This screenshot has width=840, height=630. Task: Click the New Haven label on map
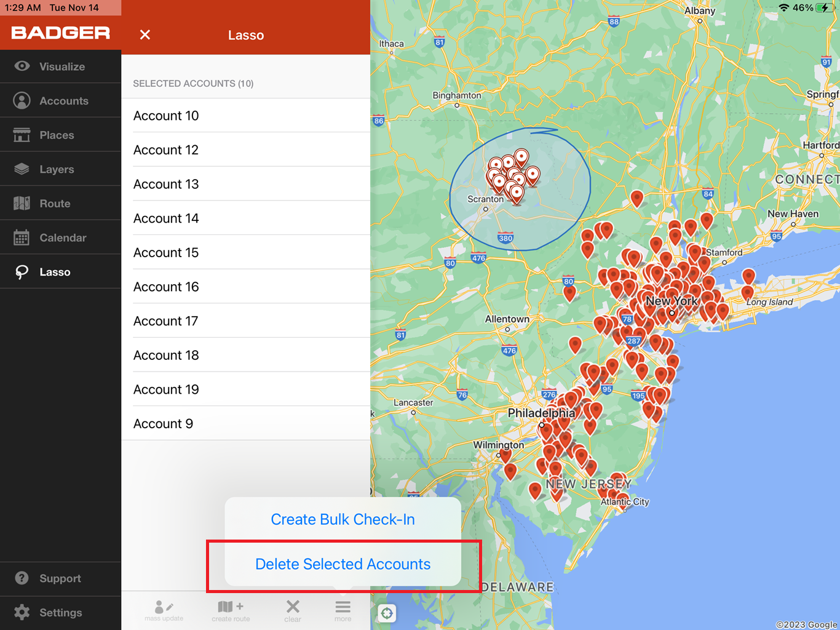pyautogui.click(x=793, y=213)
